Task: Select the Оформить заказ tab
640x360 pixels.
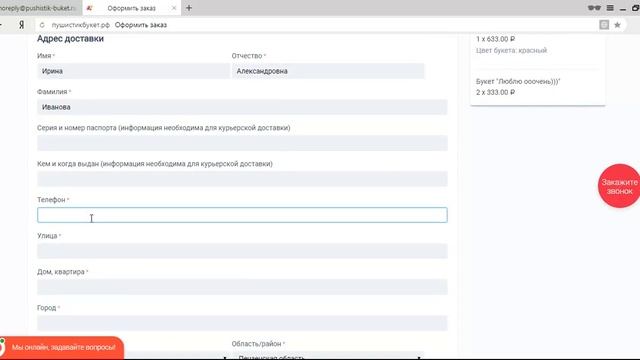Action: [131, 8]
